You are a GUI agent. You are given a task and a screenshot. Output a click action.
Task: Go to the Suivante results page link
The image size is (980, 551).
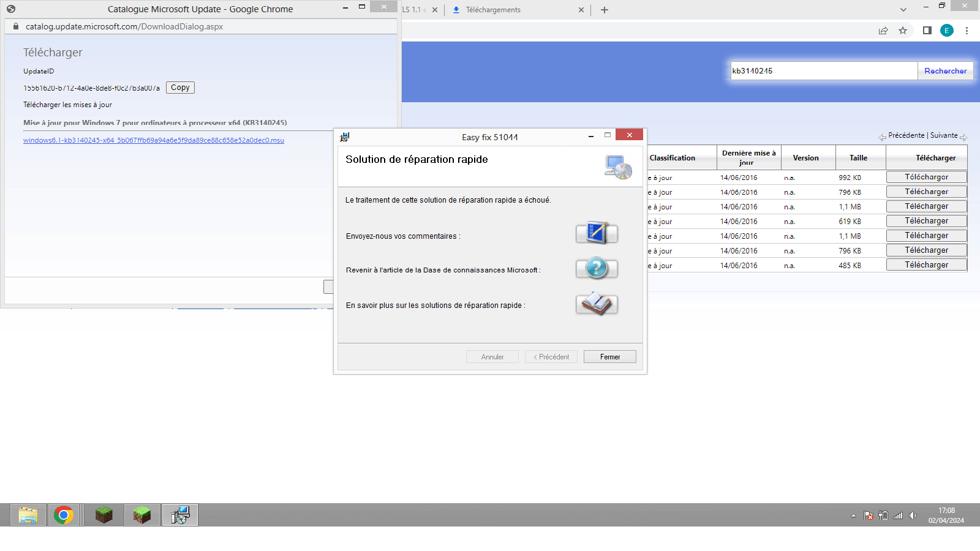tap(944, 135)
